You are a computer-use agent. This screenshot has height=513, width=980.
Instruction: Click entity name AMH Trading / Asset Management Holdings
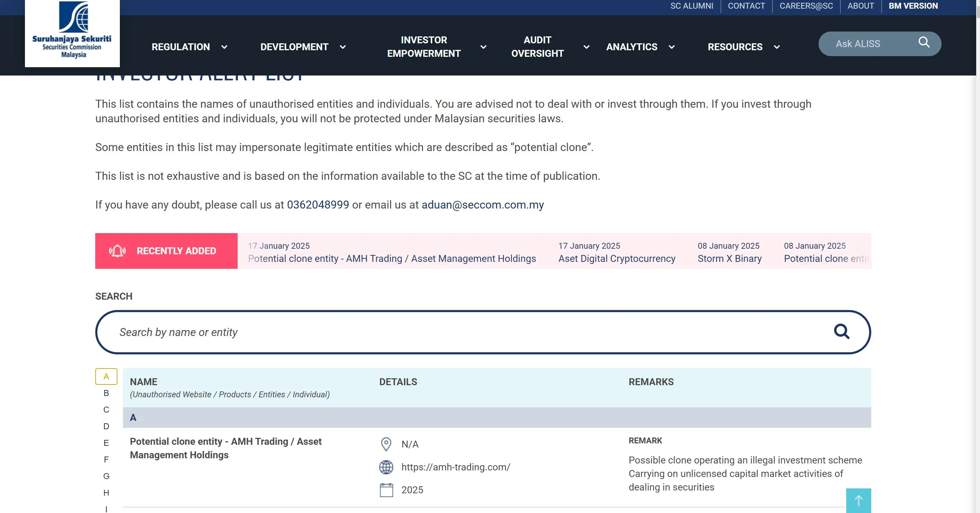click(x=226, y=448)
